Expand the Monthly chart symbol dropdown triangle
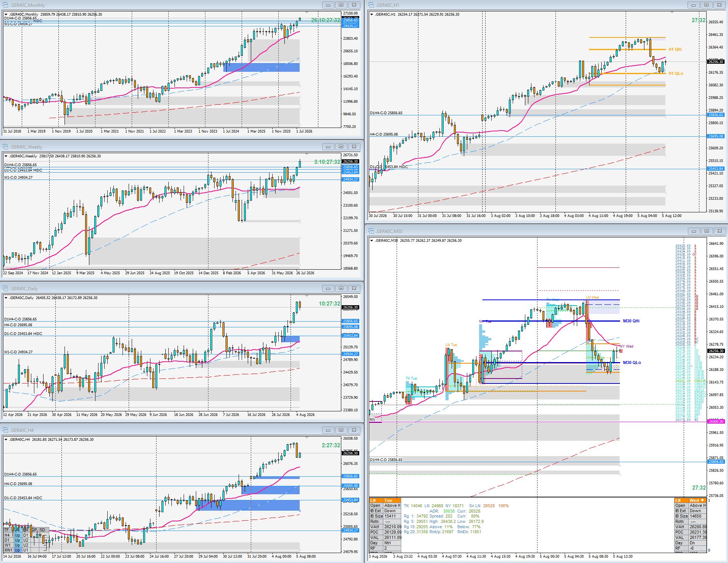Screen dimensions: 728x563 pos(6,15)
